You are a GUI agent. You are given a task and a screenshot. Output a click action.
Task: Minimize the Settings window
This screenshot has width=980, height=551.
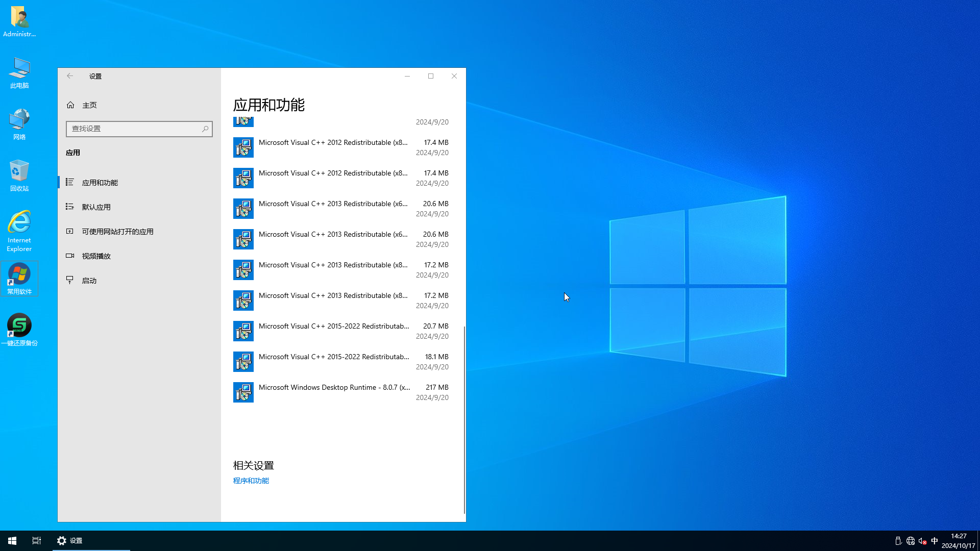coord(407,76)
